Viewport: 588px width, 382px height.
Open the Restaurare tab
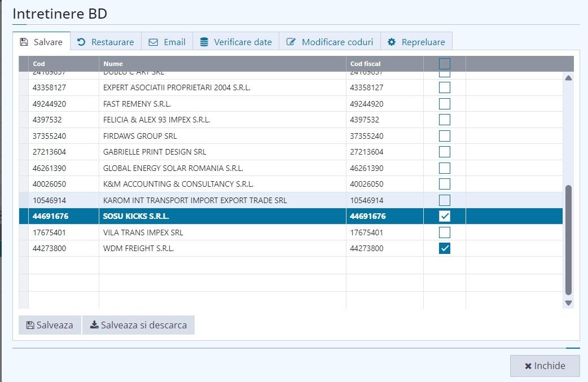tap(106, 41)
